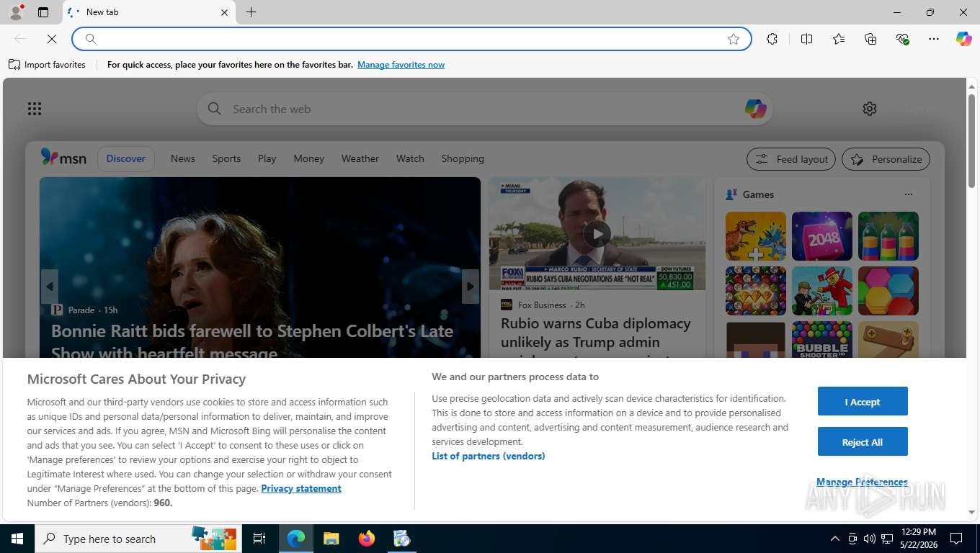
Task: Click the Personalize button
Action: click(x=886, y=159)
